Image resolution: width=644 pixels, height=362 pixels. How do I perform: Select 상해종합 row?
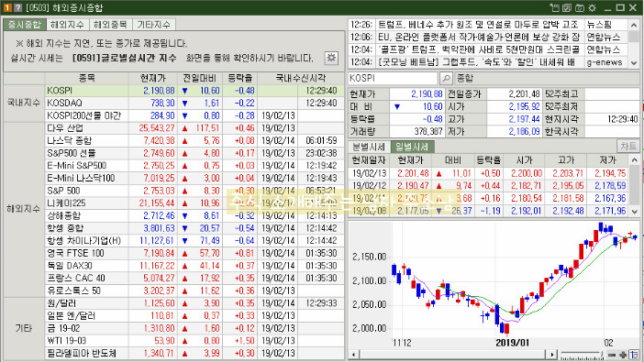pos(194,216)
